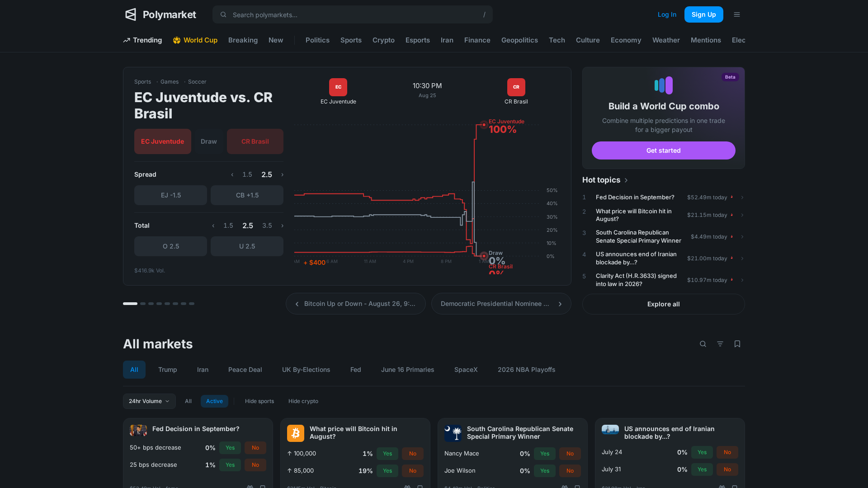Open the Politics category tab
Image resolution: width=868 pixels, height=488 pixels.
click(x=317, y=40)
